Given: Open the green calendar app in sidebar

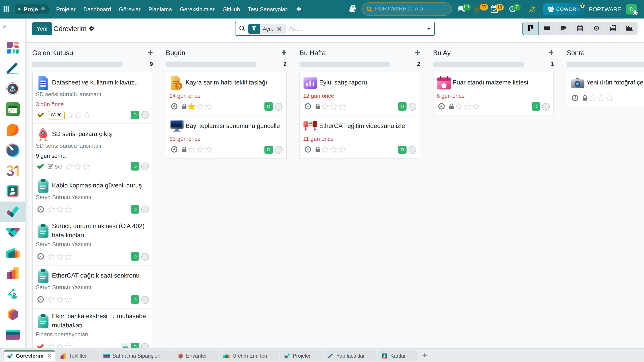Looking at the screenshot, I should point(12,109).
